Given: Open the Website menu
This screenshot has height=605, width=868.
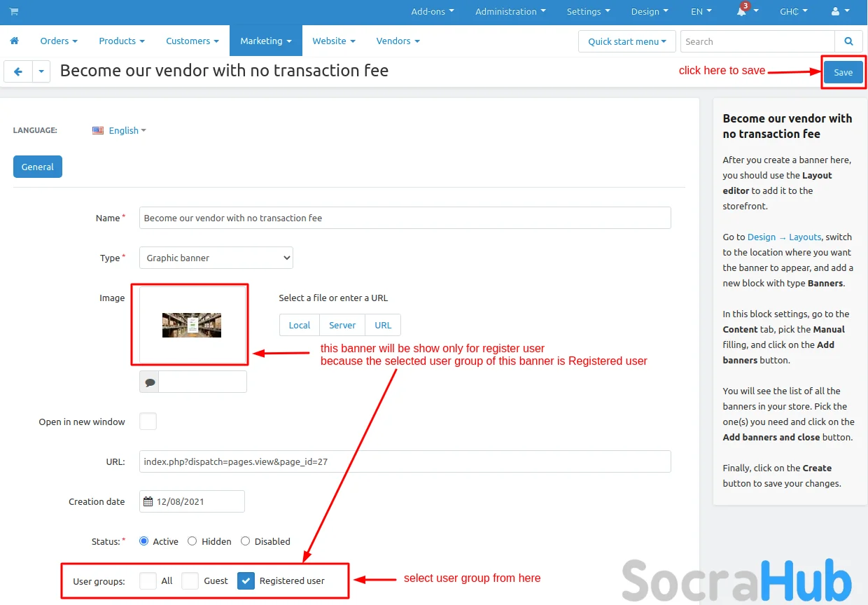Looking at the screenshot, I should 334,41.
